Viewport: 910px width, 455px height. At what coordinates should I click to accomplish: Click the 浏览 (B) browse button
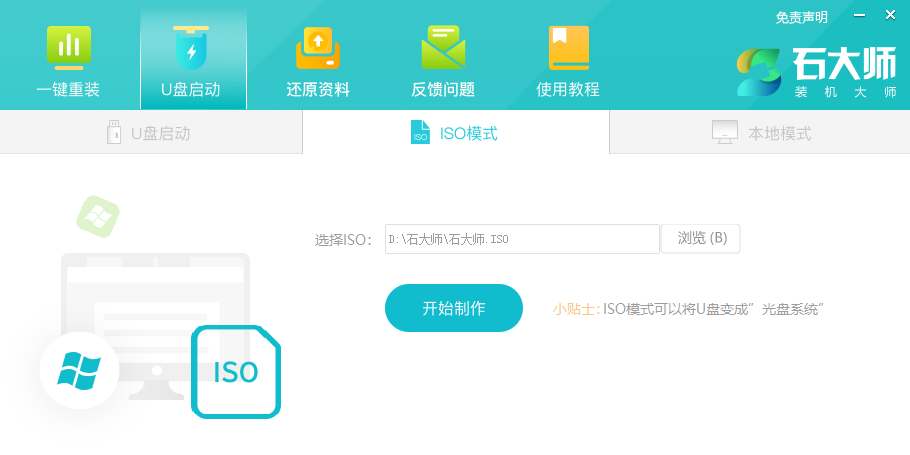click(701, 239)
